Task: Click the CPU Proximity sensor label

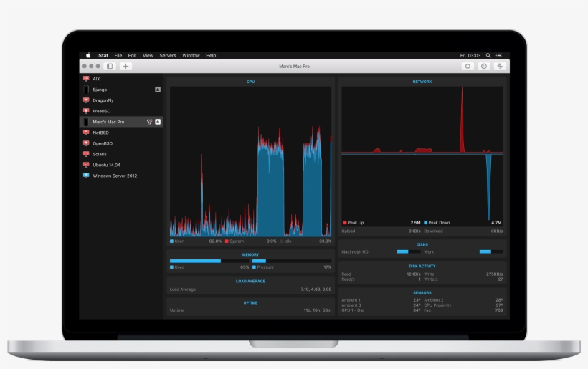Action: pyautogui.click(x=437, y=305)
